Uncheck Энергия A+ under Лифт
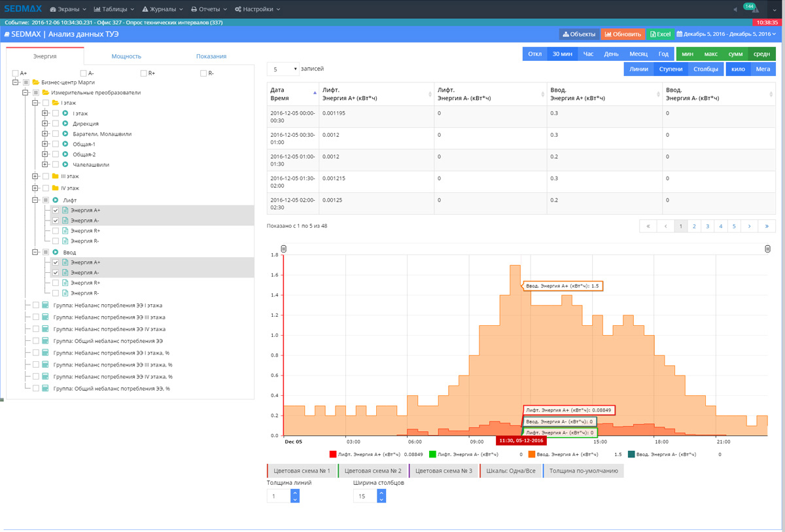Screen dimensions: 785x532 click(x=56, y=211)
